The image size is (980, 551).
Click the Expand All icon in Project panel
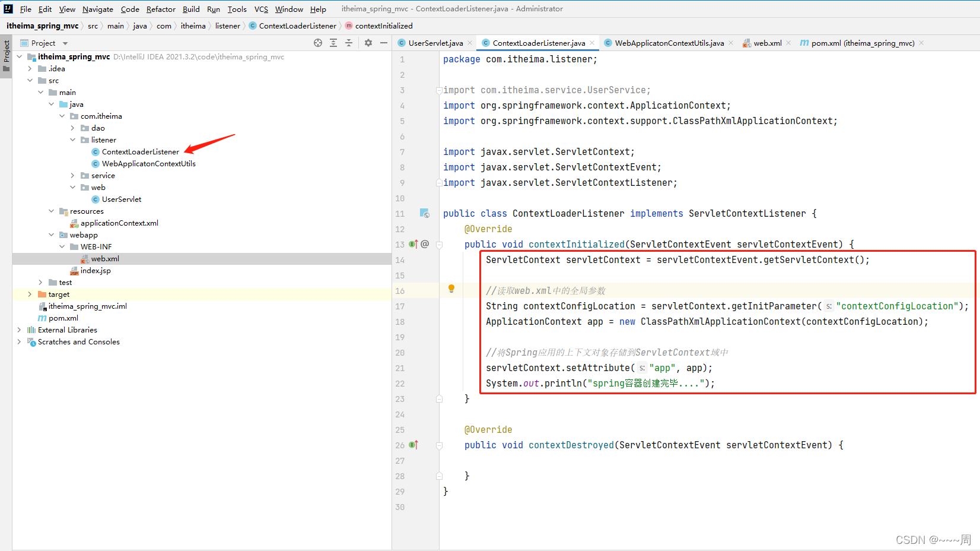tap(333, 43)
